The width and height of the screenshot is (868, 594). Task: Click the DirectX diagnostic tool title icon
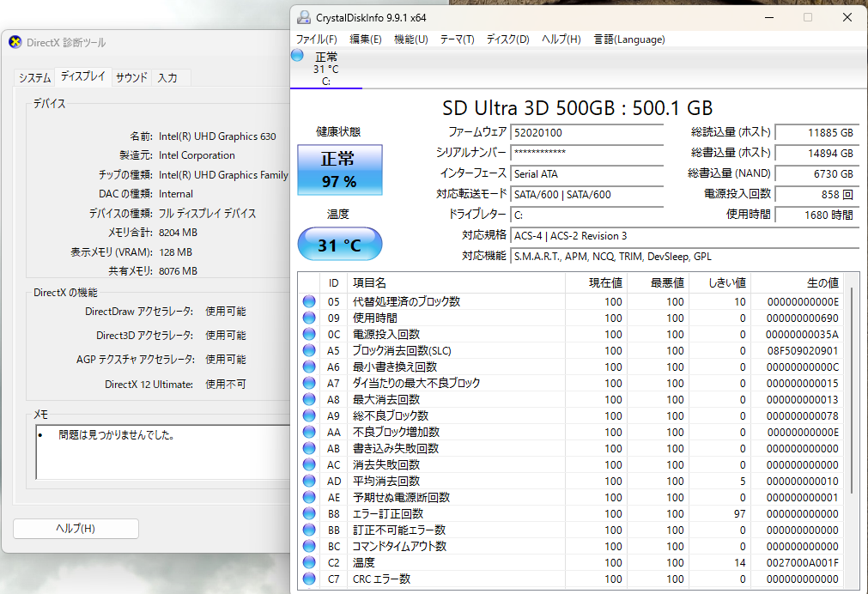pos(15,42)
